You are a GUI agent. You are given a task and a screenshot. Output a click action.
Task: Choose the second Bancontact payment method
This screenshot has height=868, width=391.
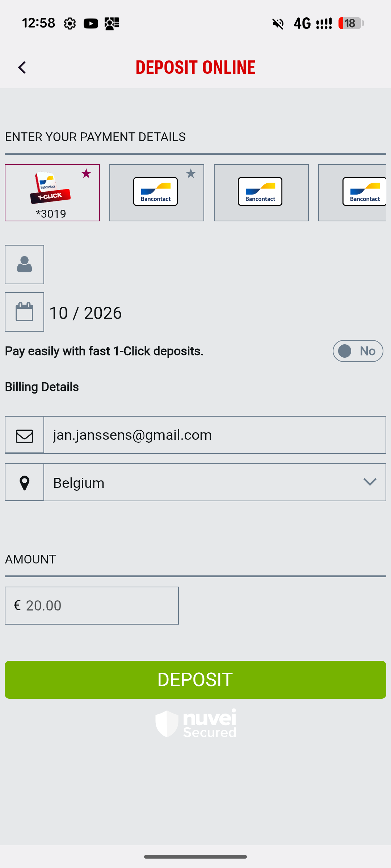coord(156,192)
